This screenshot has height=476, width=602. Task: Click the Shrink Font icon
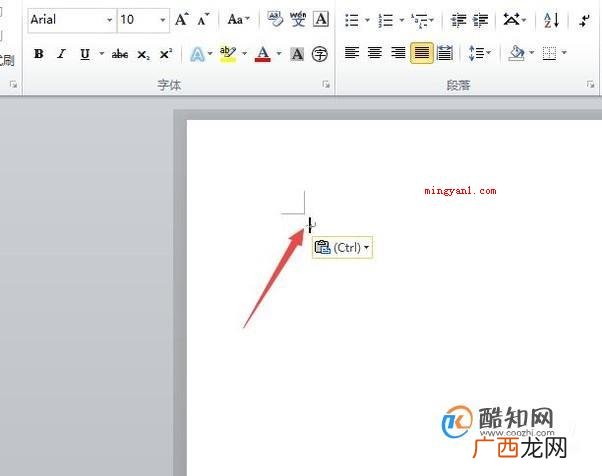pos(203,19)
